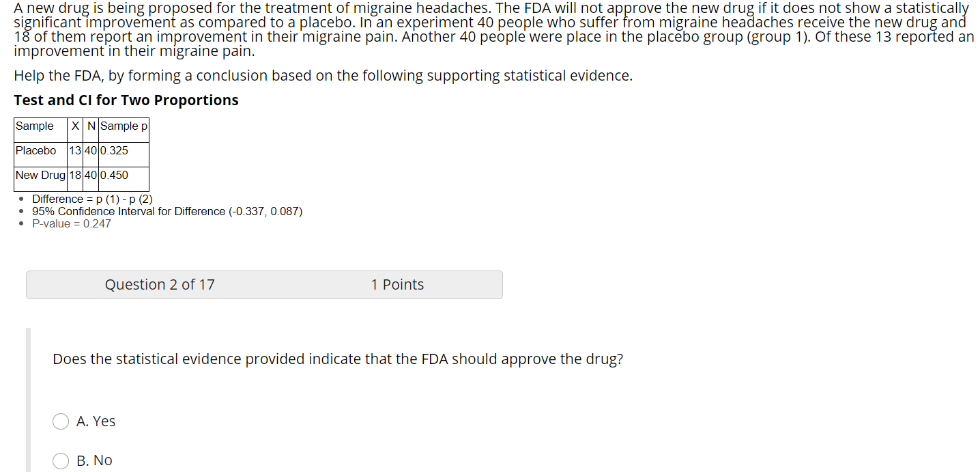
Task: Select the radio button for B. No
Action: 61,461
